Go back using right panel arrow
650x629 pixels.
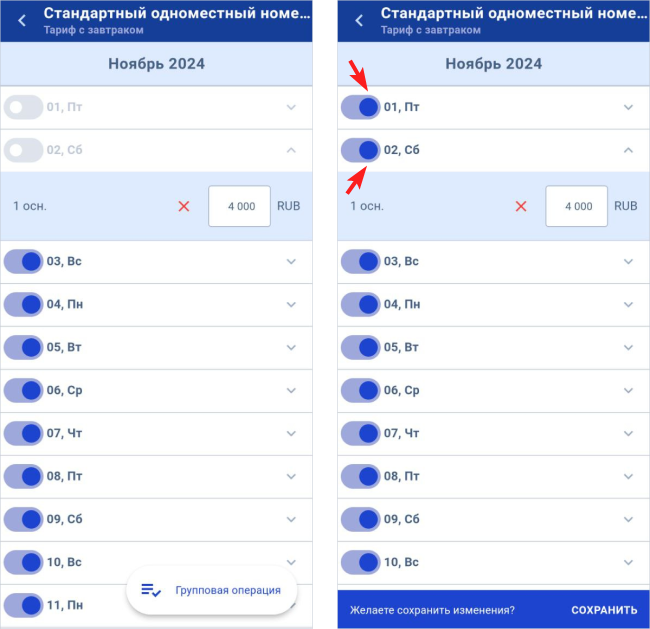click(x=359, y=20)
